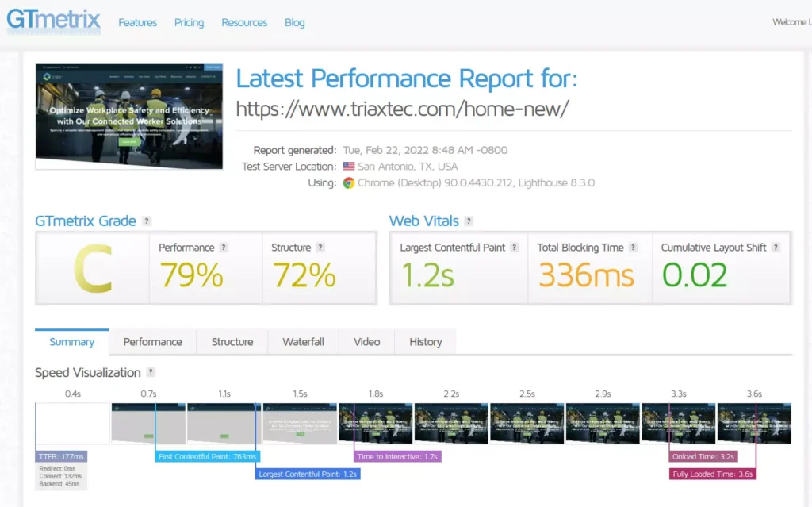Click help icon beside Largest Contentful Paint
The width and height of the screenshot is (812, 507).
pos(514,248)
